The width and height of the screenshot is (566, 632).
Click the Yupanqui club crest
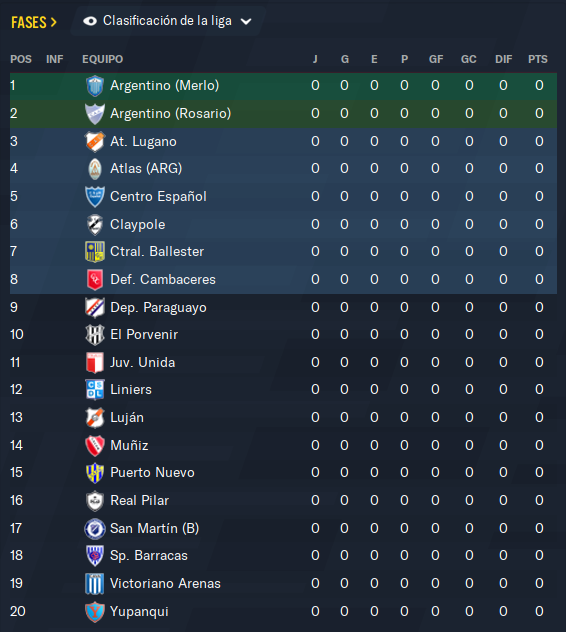pos(95,611)
